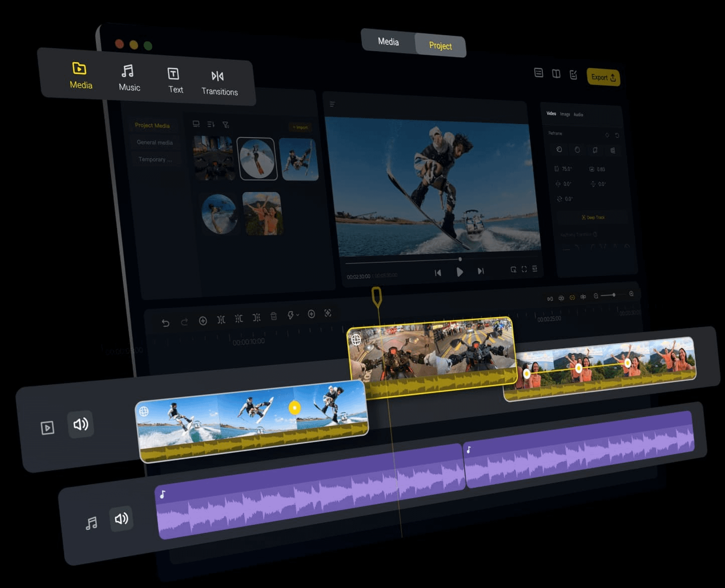Expand the lightning speed dropdown arrow
The width and height of the screenshot is (725, 588).
[x=298, y=315]
